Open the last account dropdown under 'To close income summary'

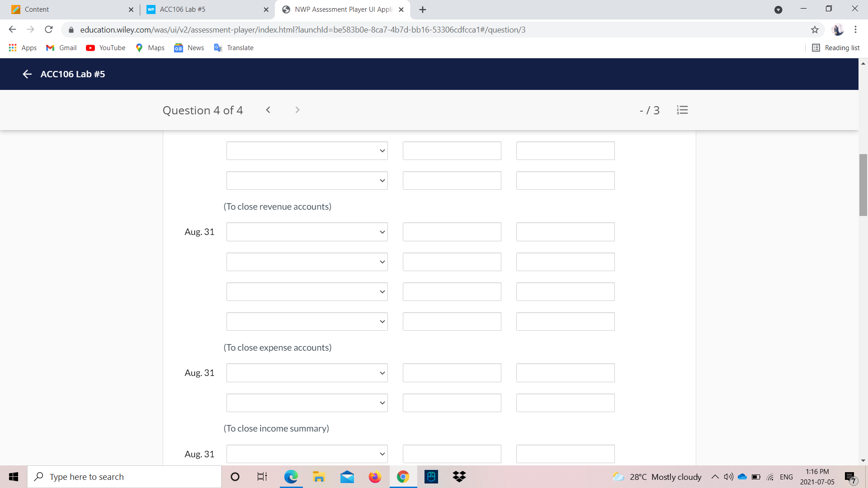click(307, 454)
